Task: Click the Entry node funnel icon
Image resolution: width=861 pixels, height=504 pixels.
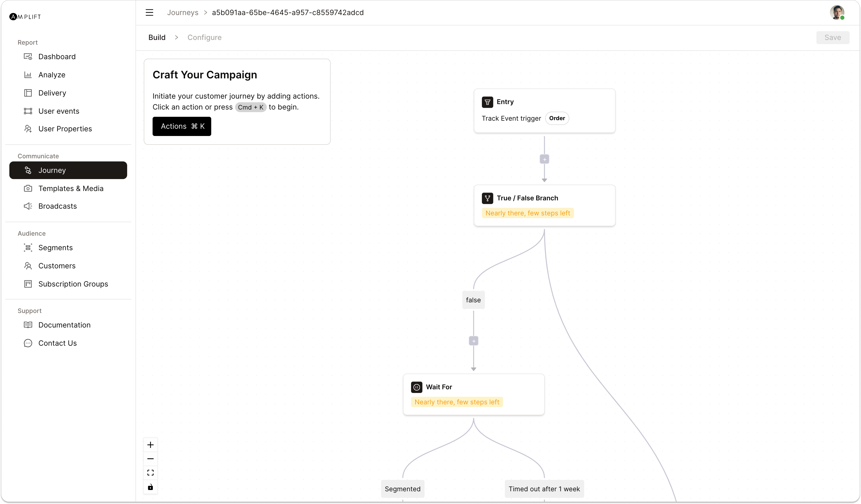Action: point(487,102)
